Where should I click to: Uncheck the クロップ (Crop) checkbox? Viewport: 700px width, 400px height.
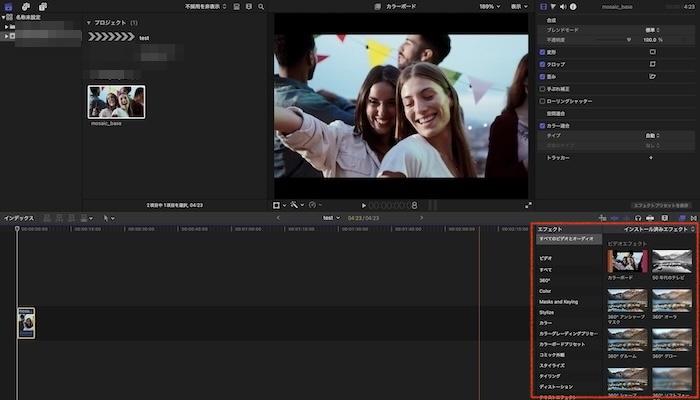(x=543, y=63)
